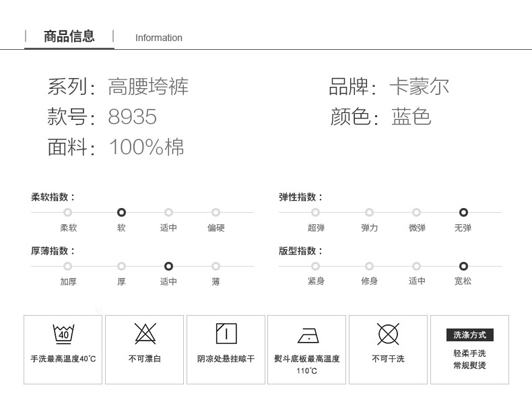The image size is (532, 414).
Task: Click the 加厚 point on thickness scale
Action: tap(68, 266)
